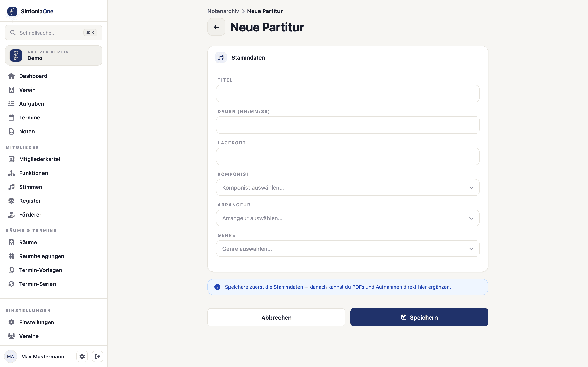Open the Genre auswählen dropdown

pyautogui.click(x=348, y=249)
